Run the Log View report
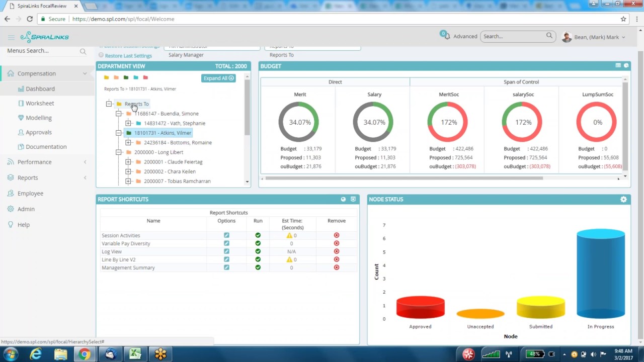 click(x=258, y=251)
